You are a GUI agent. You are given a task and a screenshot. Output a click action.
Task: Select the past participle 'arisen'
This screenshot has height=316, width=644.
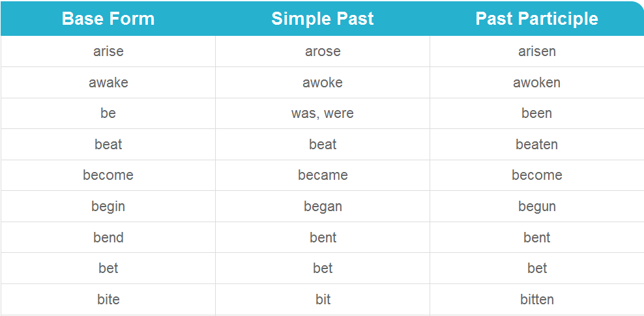(537, 51)
